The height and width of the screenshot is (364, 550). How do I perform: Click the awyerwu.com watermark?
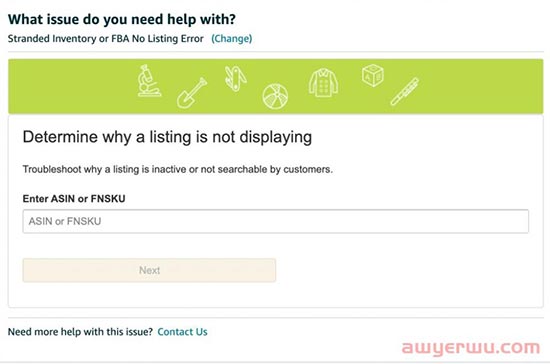471,348
